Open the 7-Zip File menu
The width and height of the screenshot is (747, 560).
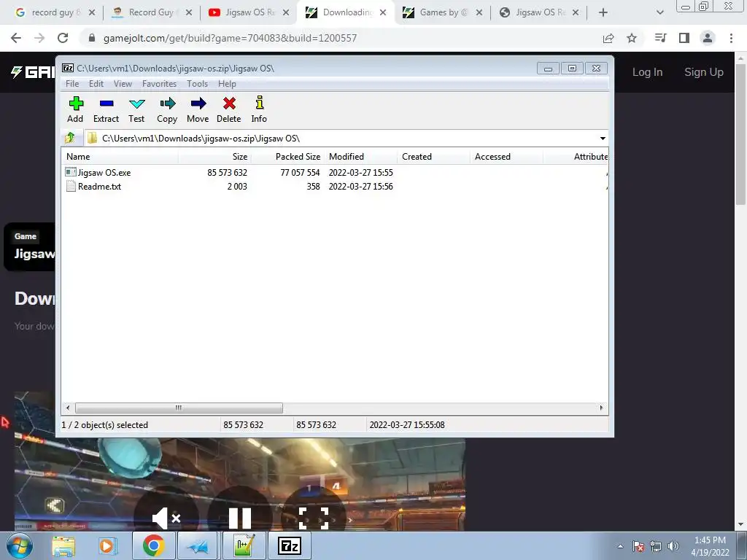72,84
